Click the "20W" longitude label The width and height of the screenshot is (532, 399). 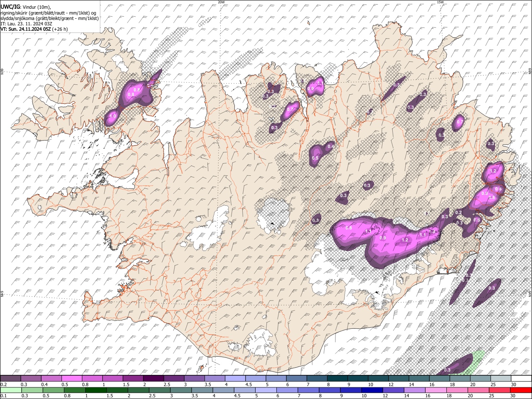pyautogui.click(x=221, y=2)
